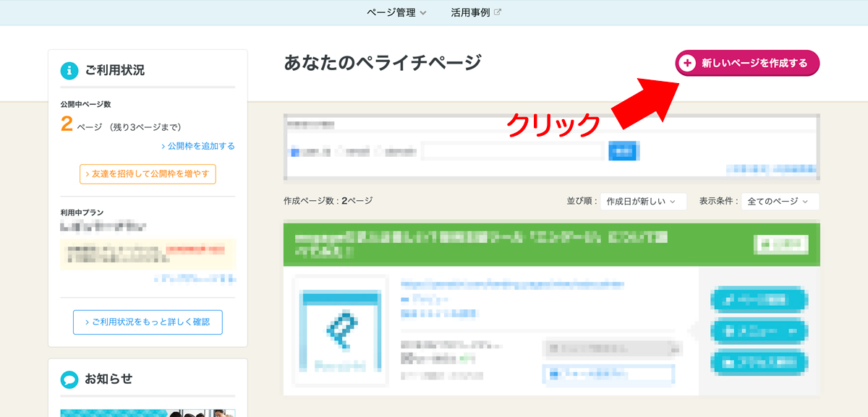Click the external link icon next to 活用事例
The width and height of the screenshot is (868, 417).
point(498,12)
